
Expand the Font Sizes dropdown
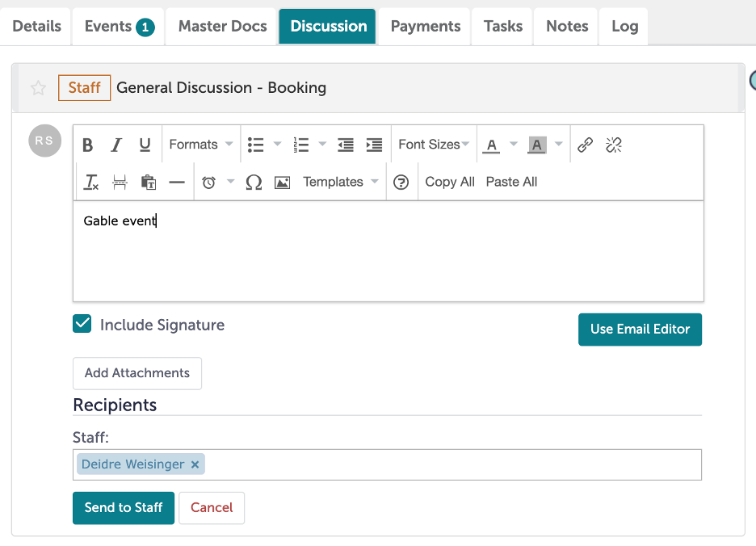click(434, 145)
